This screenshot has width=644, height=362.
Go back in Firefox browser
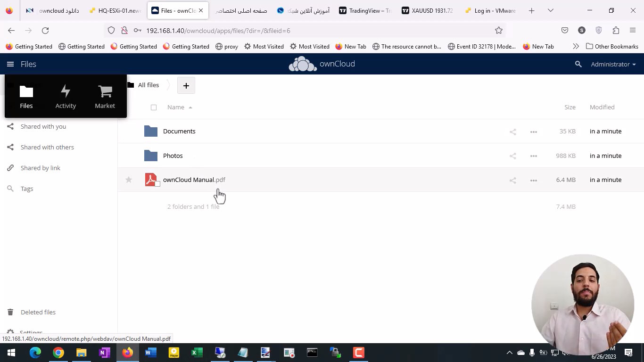[x=11, y=30]
